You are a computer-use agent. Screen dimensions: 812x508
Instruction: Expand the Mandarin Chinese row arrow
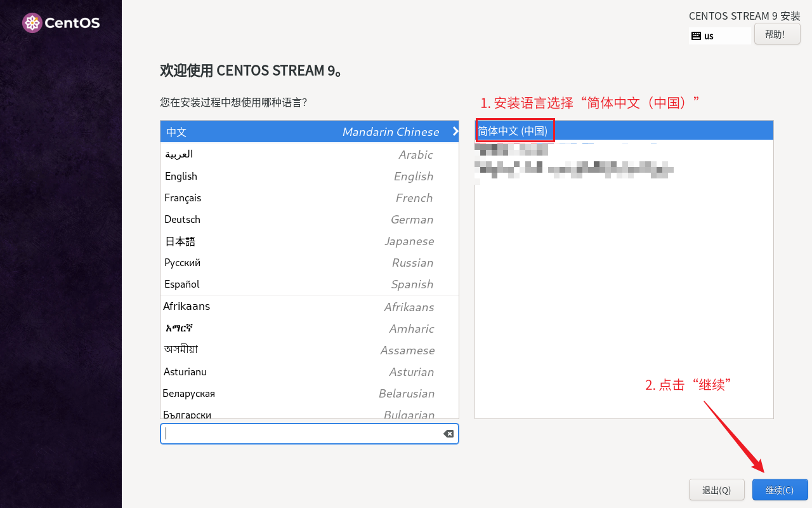coord(455,131)
